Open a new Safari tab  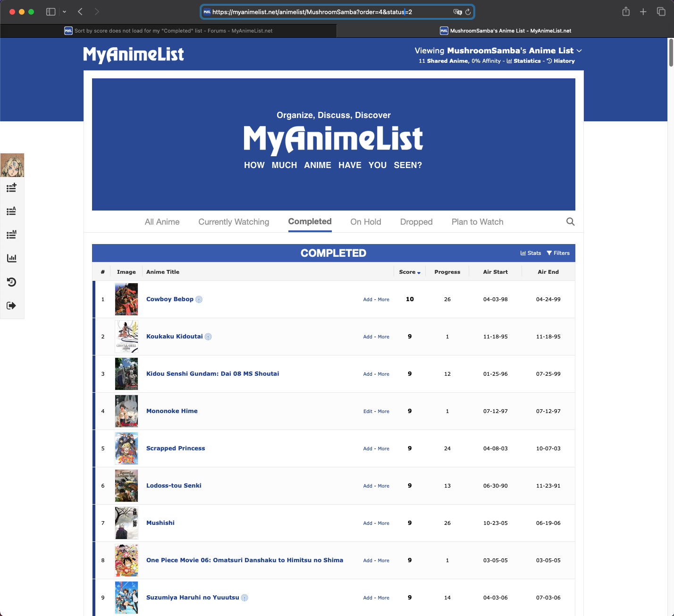[x=643, y=12]
